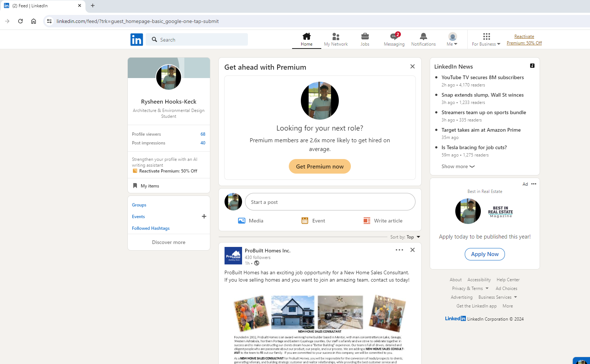This screenshot has height=364, width=590.
Task: Add a new event with plus icon
Action: click(x=204, y=216)
